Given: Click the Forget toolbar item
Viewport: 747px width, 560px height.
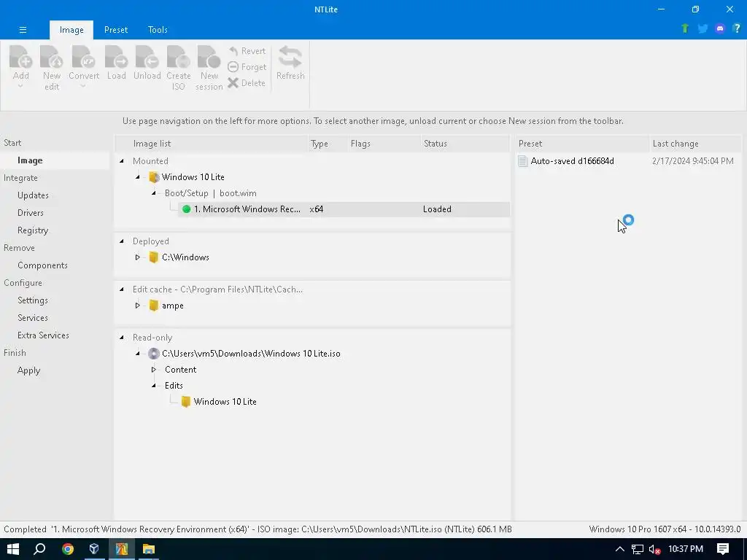Looking at the screenshot, I should coord(247,67).
